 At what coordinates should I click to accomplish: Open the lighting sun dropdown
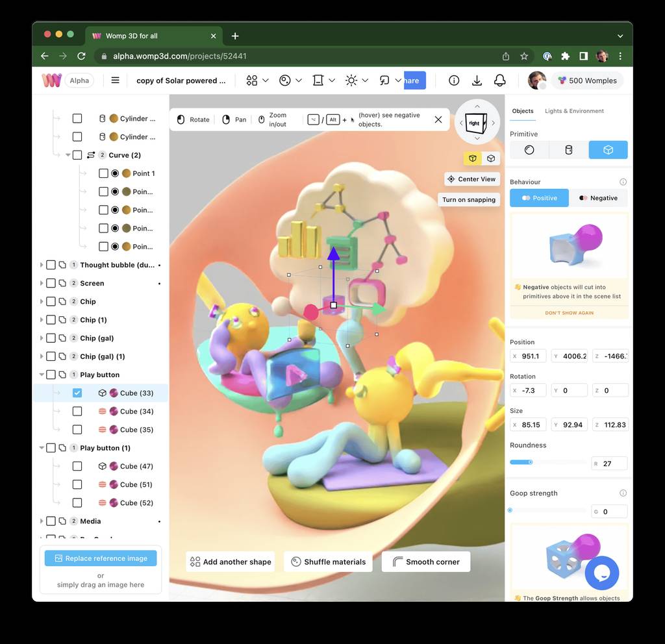pyautogui.click(x=357, y=80)
